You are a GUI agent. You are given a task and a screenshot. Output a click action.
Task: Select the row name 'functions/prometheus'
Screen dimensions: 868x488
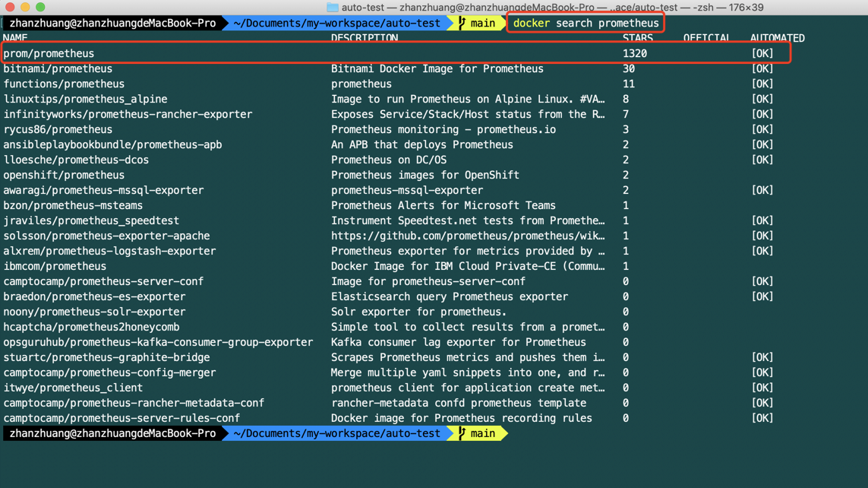tap(64, 84)
